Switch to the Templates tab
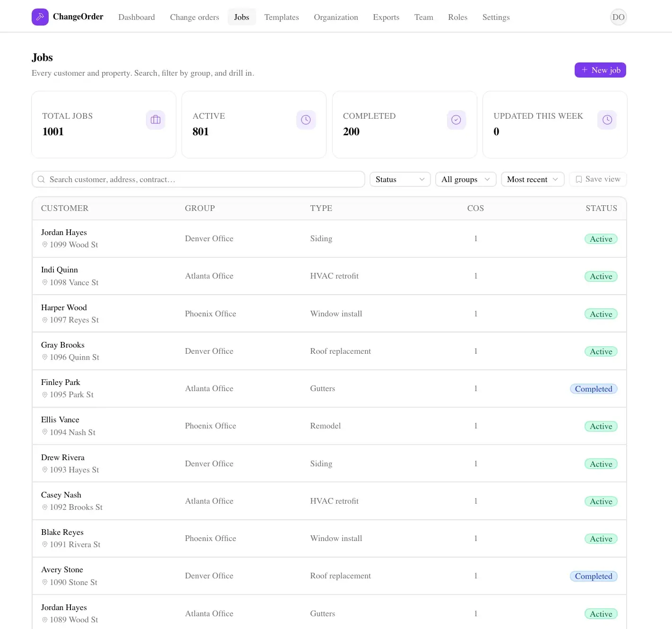This screenshot has height=629, width=672. 282,17
